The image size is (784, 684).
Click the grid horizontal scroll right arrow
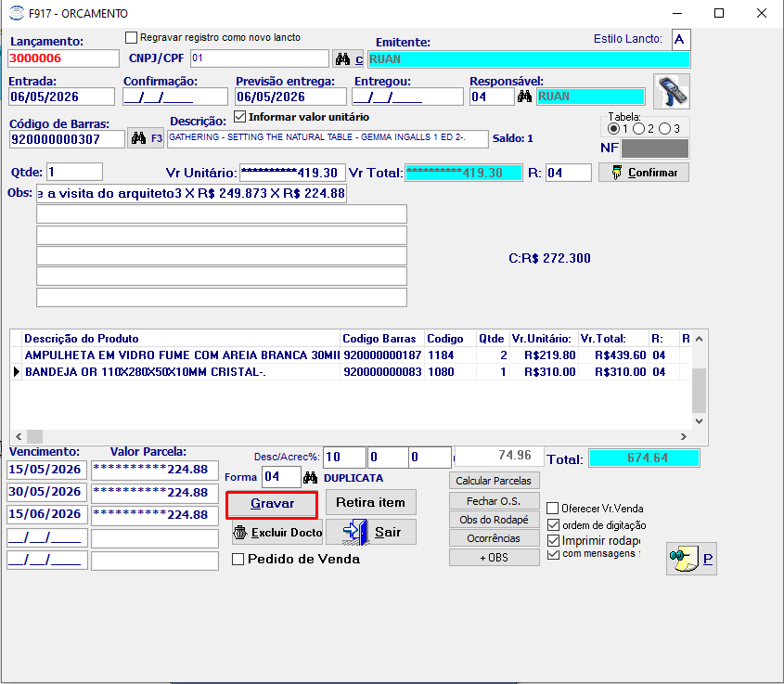click(684, 436)
